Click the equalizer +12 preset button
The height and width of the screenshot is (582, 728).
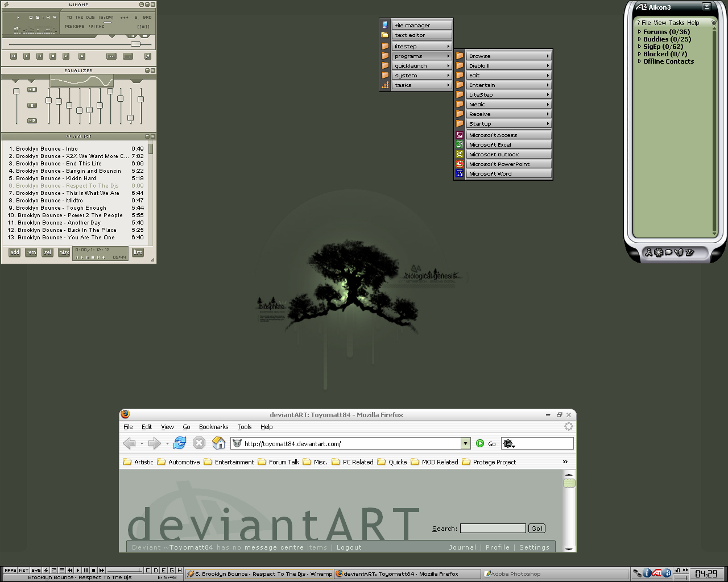pyautogui.click(x=32, y=89)
